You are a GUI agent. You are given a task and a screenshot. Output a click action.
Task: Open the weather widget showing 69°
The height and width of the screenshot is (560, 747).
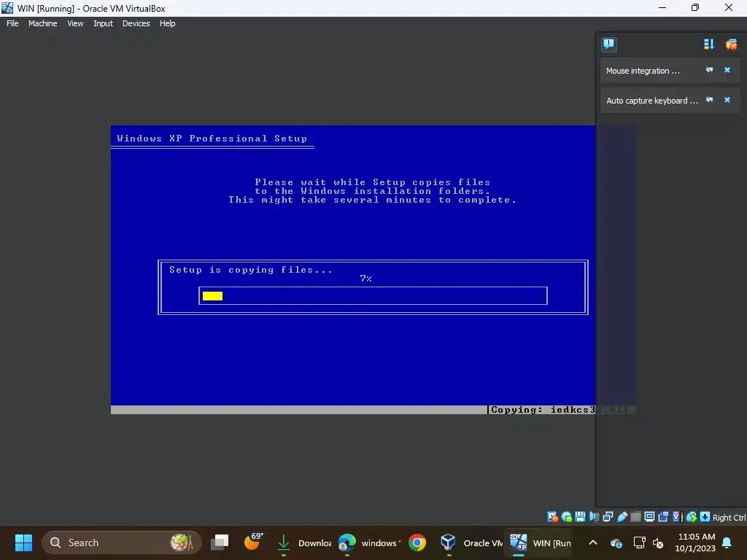point(252,542)
